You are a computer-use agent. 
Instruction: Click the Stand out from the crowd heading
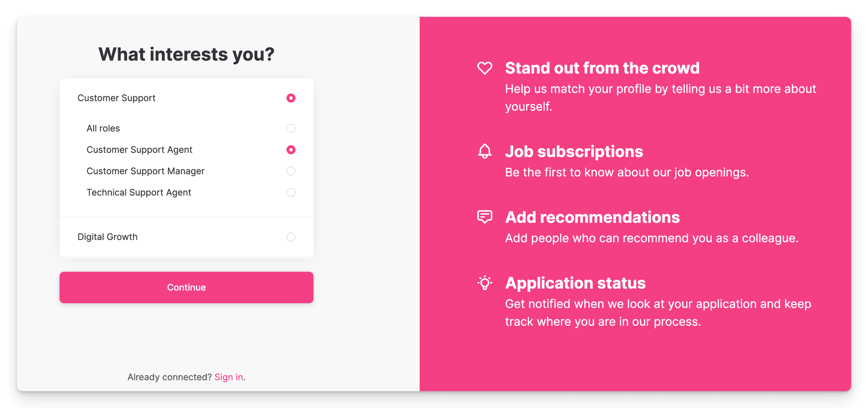click(x=602, y=68)
